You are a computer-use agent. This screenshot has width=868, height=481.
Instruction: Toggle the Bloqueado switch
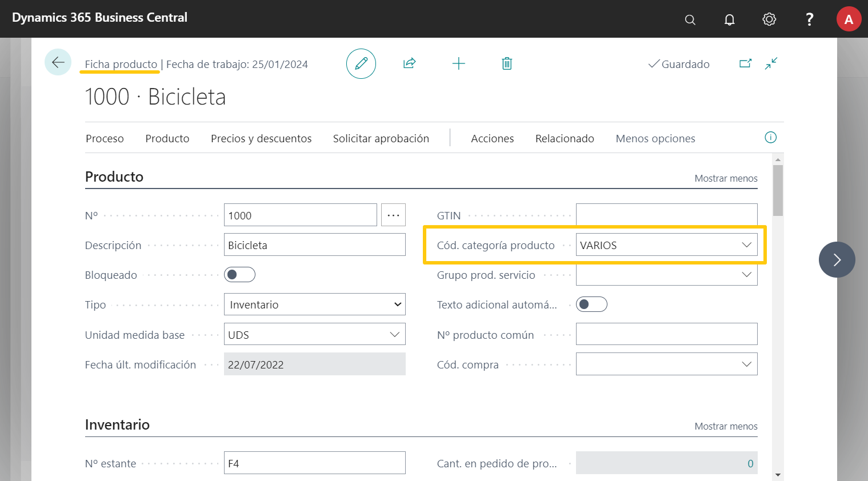pos(239,275)
